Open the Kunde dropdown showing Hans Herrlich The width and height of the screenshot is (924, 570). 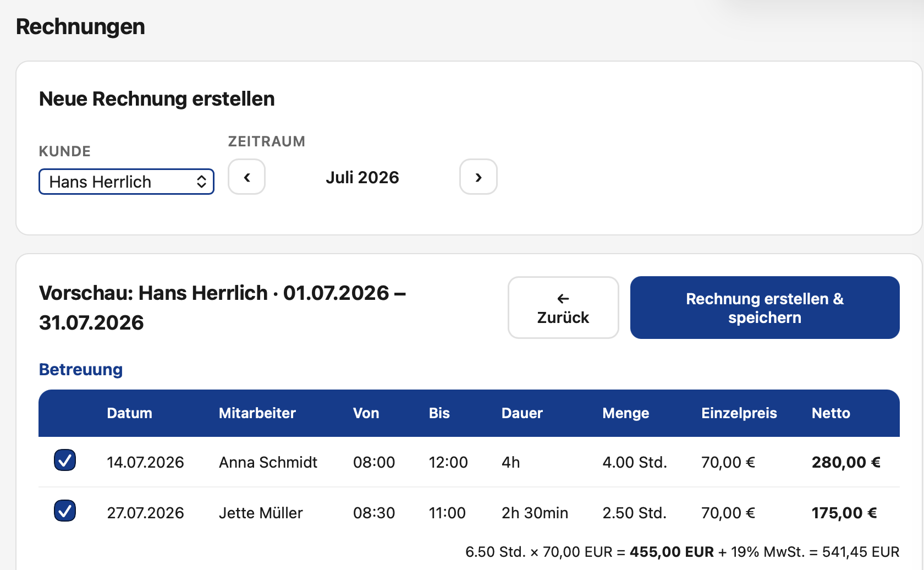pos(127,182)
